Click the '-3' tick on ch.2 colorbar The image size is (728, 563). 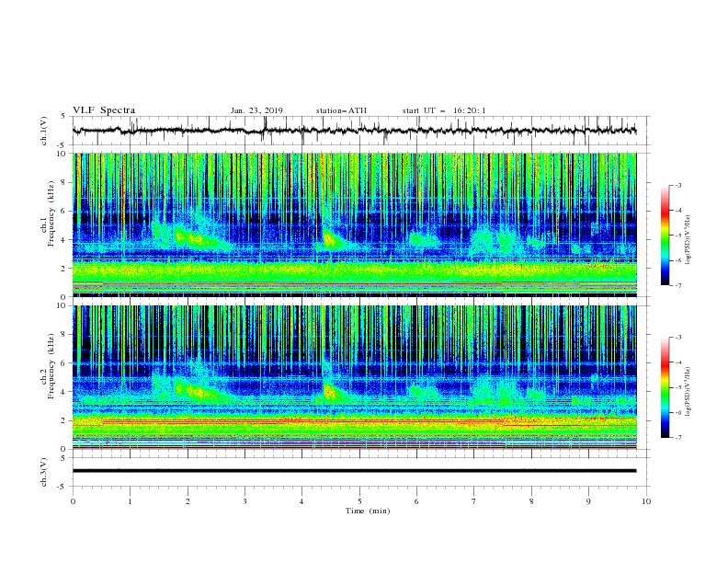[x=678, y=338]
